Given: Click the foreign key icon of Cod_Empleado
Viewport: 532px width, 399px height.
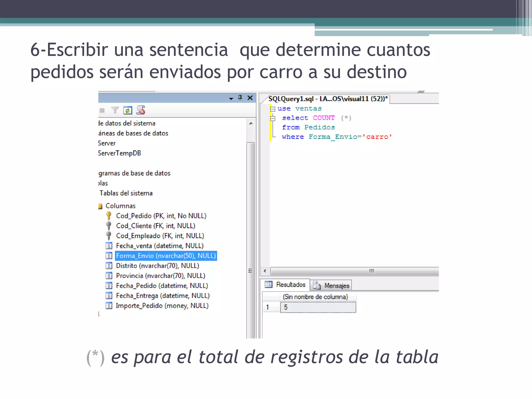Looking at the screenshot, I should pyautogui.click(x=109, y=236).
